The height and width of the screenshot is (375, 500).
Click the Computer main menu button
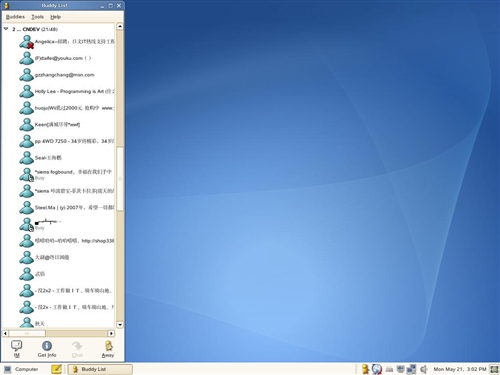(x=21, y=369)
